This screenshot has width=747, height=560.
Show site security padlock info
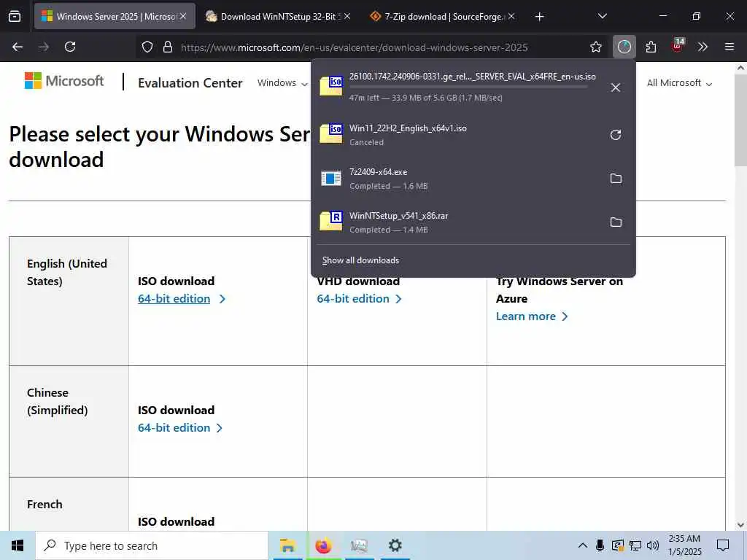click(x=168, y=47)
